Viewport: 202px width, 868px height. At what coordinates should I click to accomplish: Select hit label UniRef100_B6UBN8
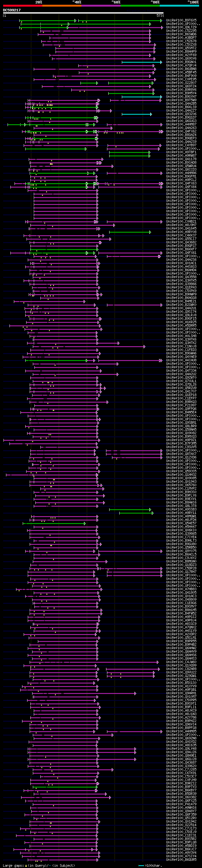coord(181,69)
